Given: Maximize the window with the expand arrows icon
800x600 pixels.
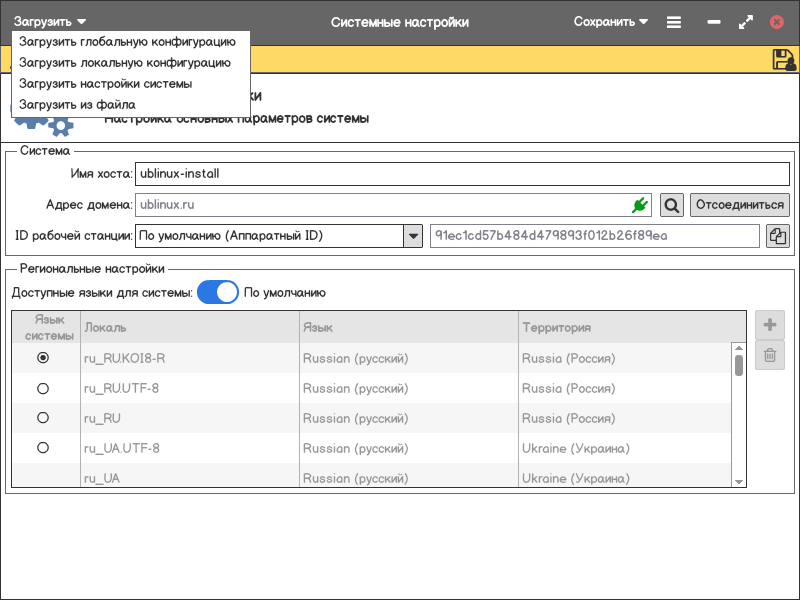Looking at the screenshot, I should tap(745, 22).
